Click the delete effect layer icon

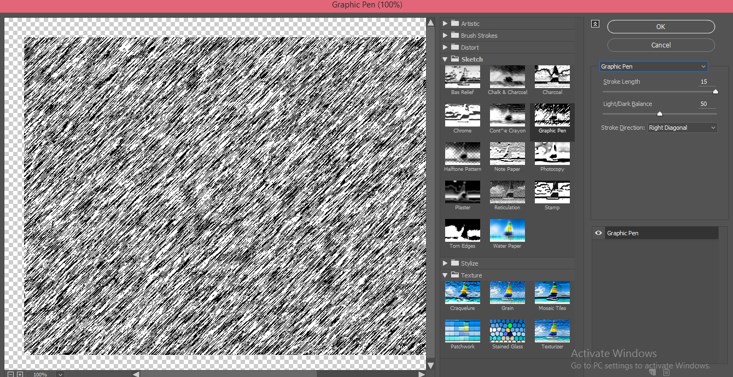pyautogui.click(x=666, y=372)
